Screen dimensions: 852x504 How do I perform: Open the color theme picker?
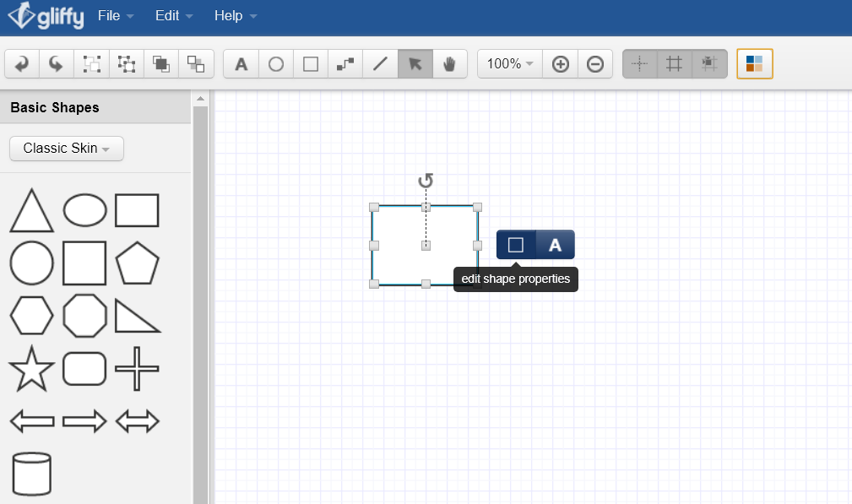click(755, 64)
